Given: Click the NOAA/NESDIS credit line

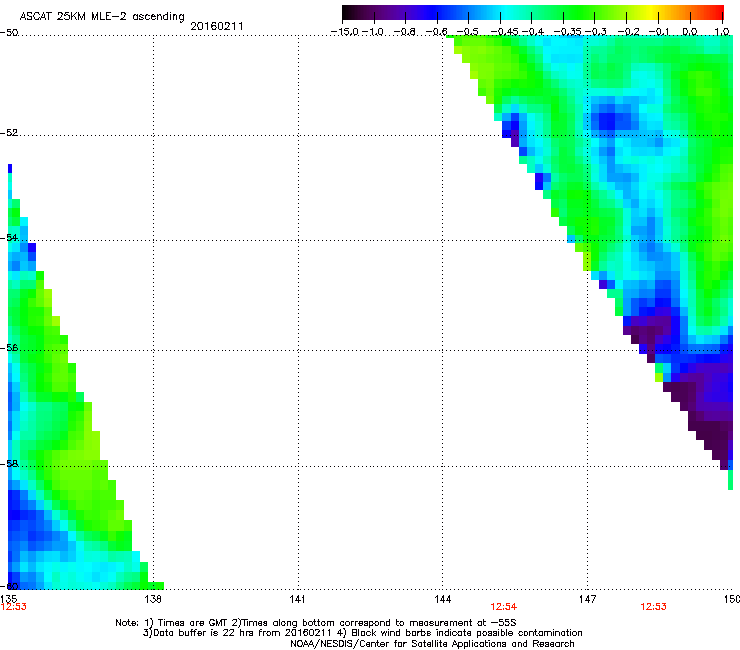Looking at the screenshot, I should point(432,644).
